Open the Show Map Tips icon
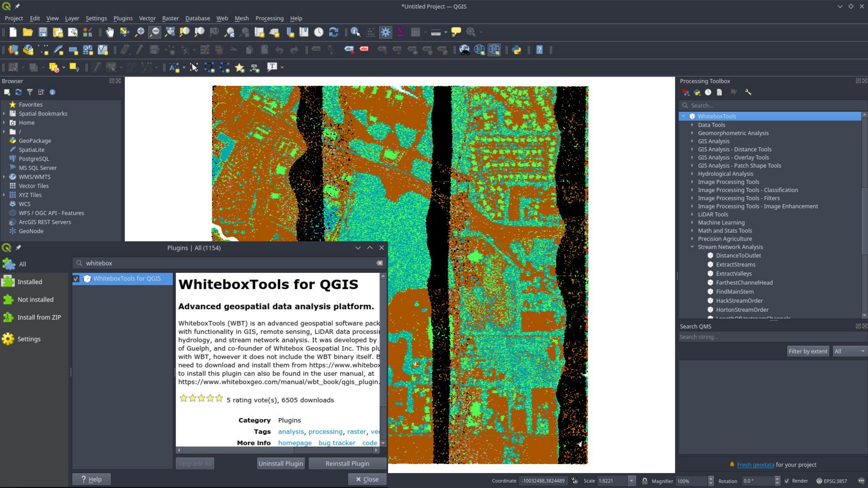 coord(456,32)
